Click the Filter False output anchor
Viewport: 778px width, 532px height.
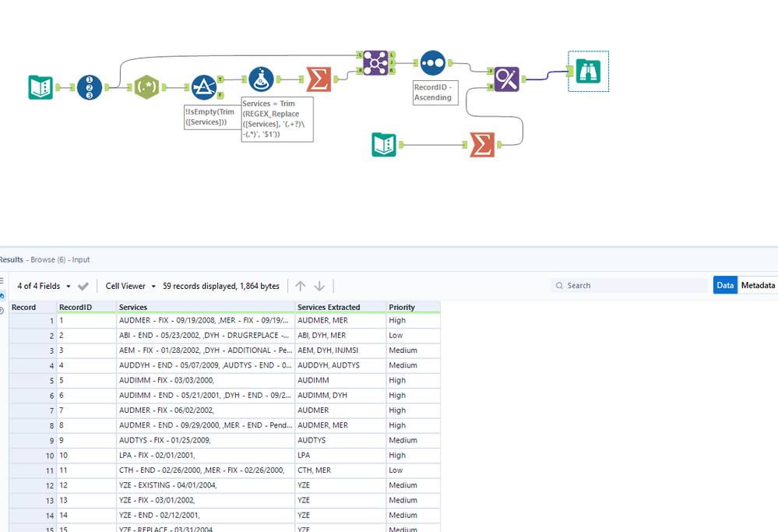tap(220, 95)
